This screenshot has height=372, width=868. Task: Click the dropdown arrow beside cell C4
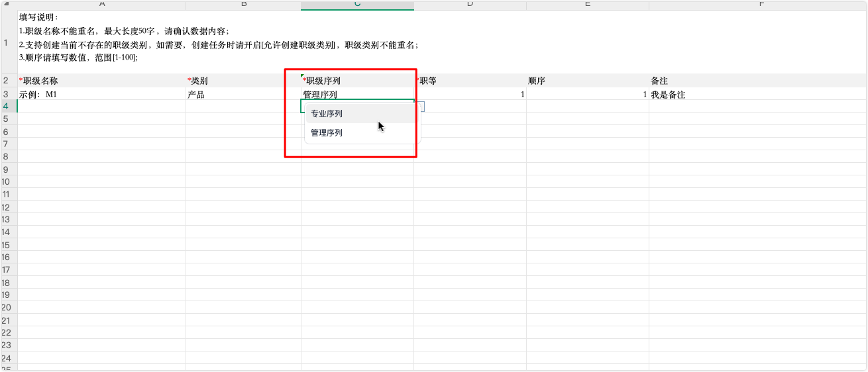[x=419, y=106]
